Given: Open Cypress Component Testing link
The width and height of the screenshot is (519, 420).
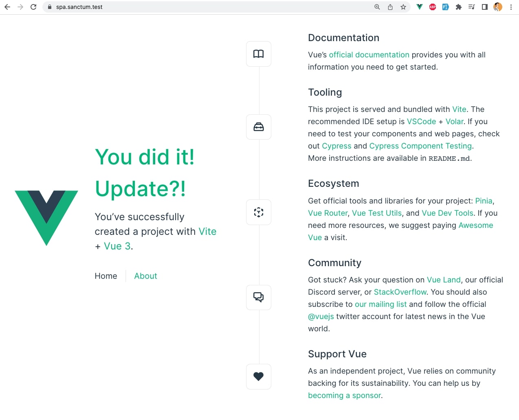Looking at the screenshot, I should [420, 146].
